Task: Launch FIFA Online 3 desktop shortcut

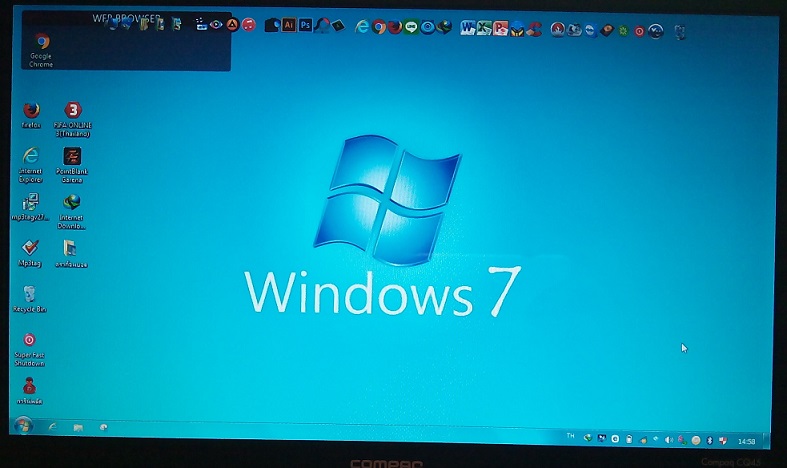Action: (73, 120)
